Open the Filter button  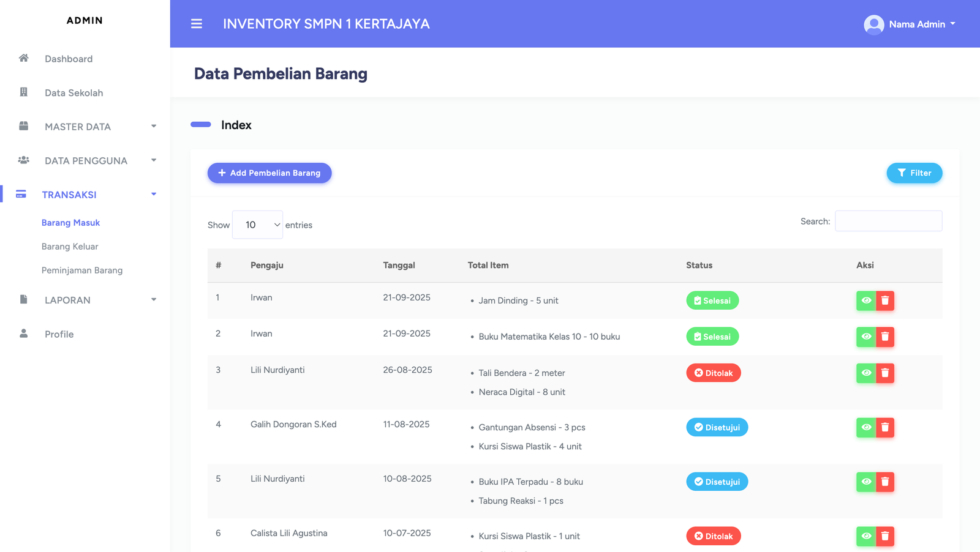[914, 173]
